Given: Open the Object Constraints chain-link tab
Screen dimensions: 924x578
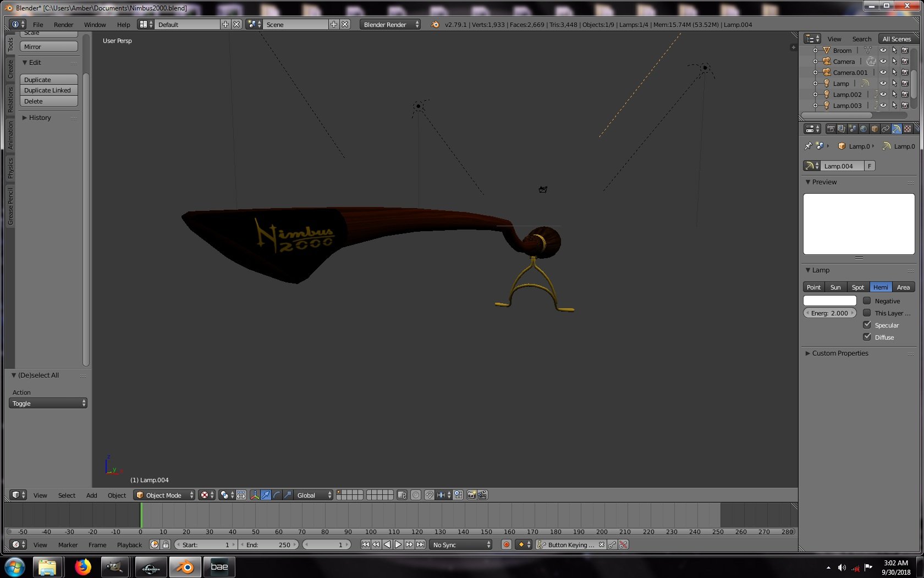Looking at the screenshot, I should pyautogui.click(x=886, y=129).
